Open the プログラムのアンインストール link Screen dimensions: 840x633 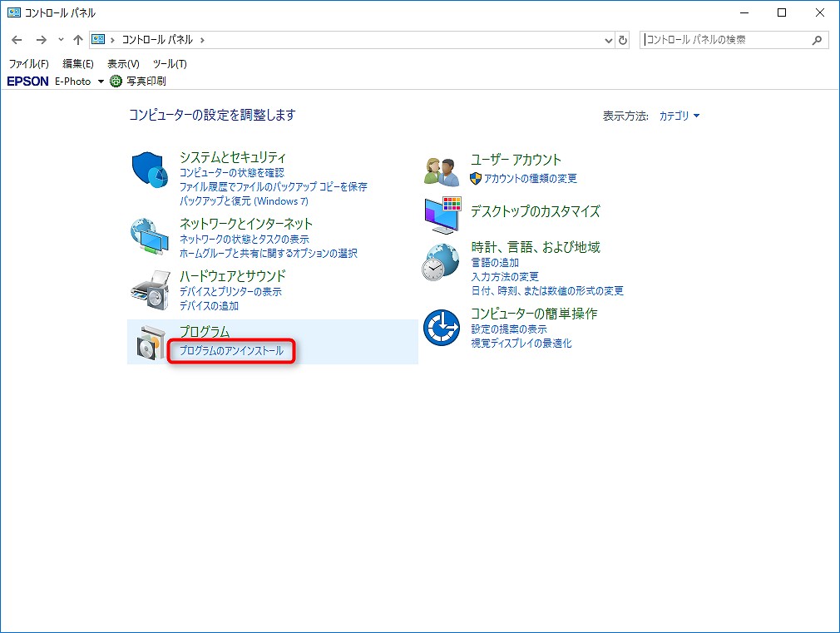[231, 351]
